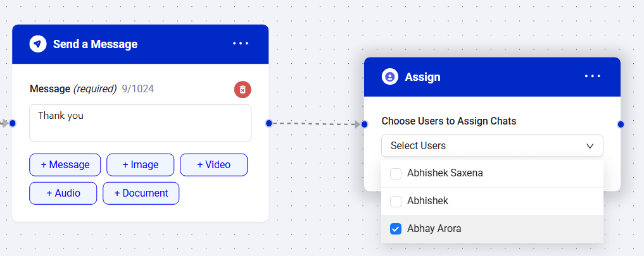Uncheck the Abhay Arora checkbox

pos(396,229)
